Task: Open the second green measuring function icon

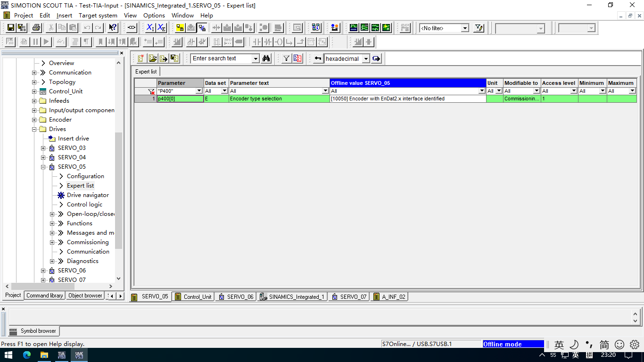Action: point(364,28)
